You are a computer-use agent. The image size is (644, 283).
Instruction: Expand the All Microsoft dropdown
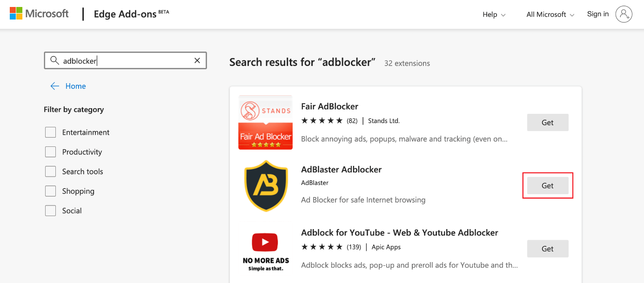(550, 14)
